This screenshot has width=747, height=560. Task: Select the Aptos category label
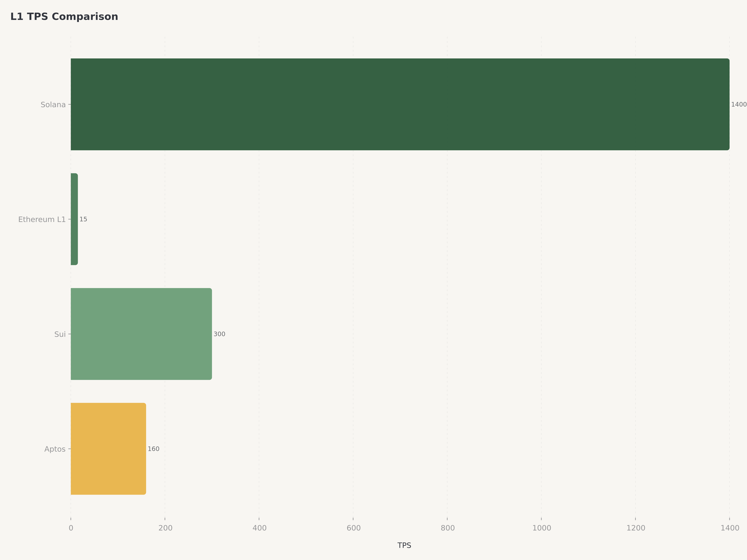55,449
